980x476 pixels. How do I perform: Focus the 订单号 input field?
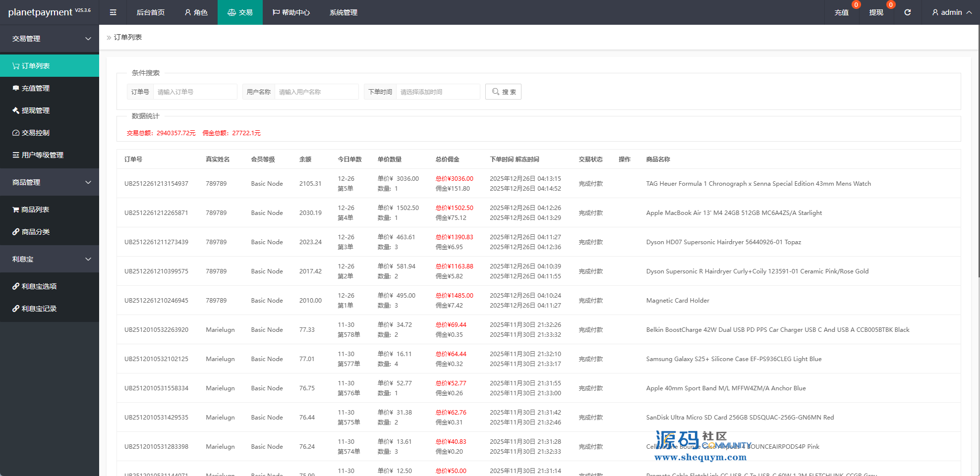(195, 92)
